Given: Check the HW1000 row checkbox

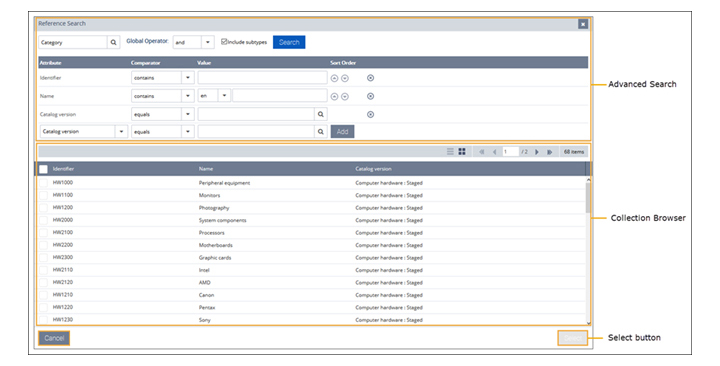Looking at the screenshot, I should [x=43, y=183].
